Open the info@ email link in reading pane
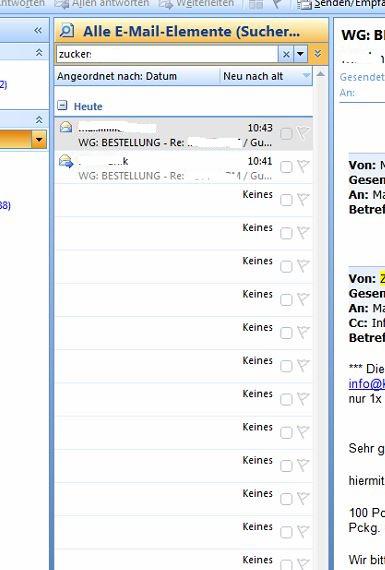Image resolution: width=385 pixels, height=570 pixels. point(366,384)
